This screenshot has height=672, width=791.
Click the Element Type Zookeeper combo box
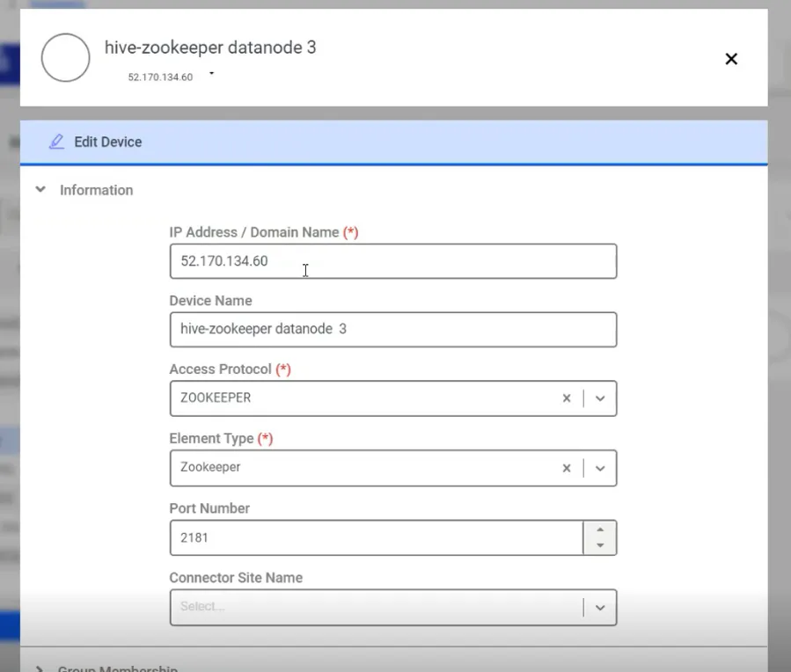click(393, 468)
